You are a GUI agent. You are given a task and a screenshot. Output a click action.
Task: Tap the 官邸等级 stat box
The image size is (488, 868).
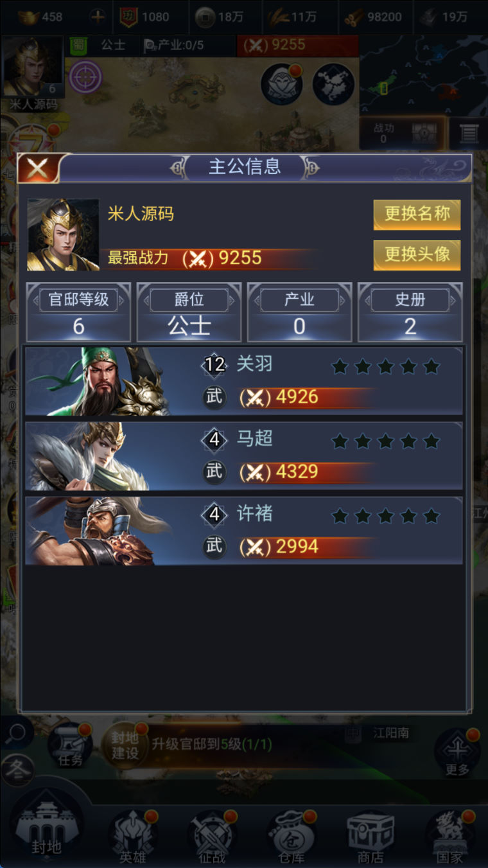pyautogui.click(x=78, y=312)
